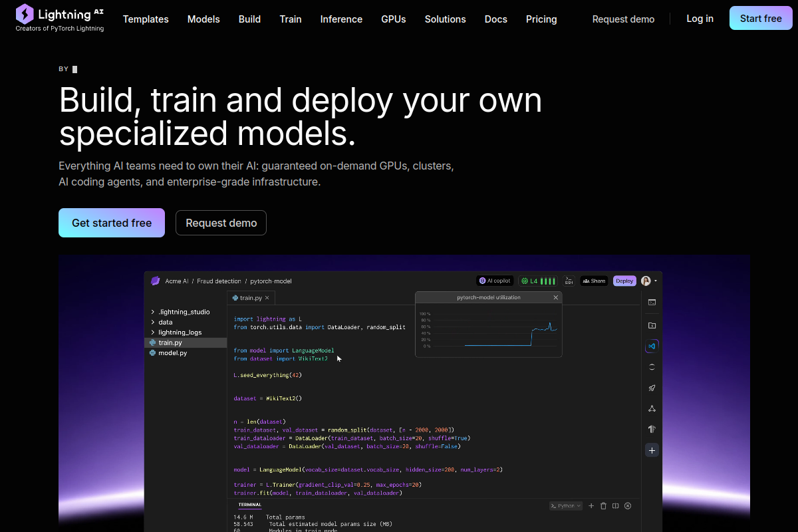Viewport: 798px width, 532px height.
Task: Close the pytorch-model utilization popup
Action: click(556, 297)
